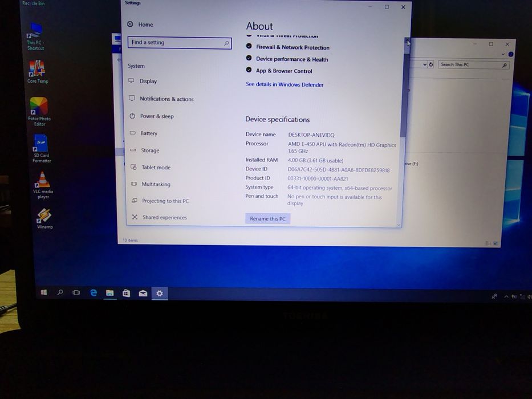Switch File Explorer to details view icon
Viewport: 532px width, 399px height.
coord(488,243)
